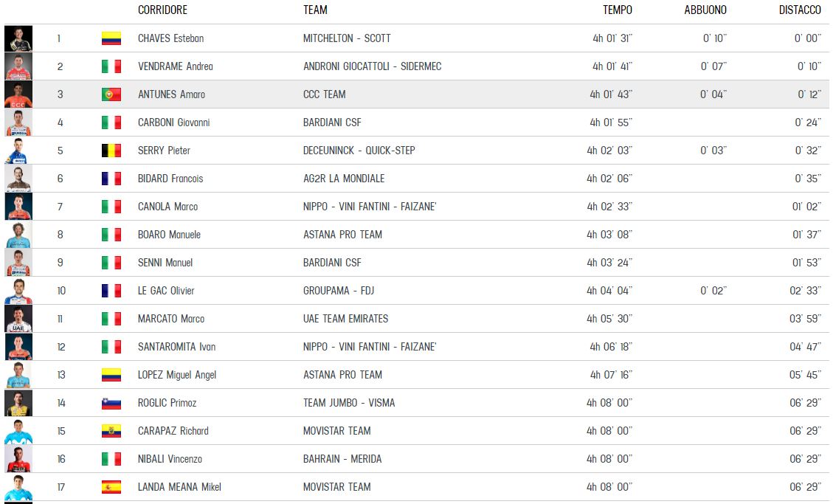836x504 pixels.
Task: Click Slovenian flag beside ROGLIC Primoz
Action: click(x=111, y=403)
